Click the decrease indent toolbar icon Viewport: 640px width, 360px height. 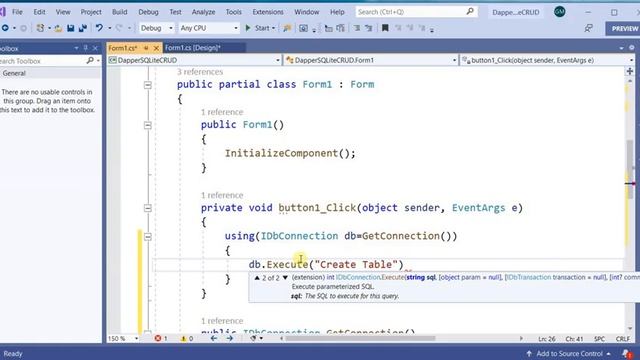click(356, 28)
